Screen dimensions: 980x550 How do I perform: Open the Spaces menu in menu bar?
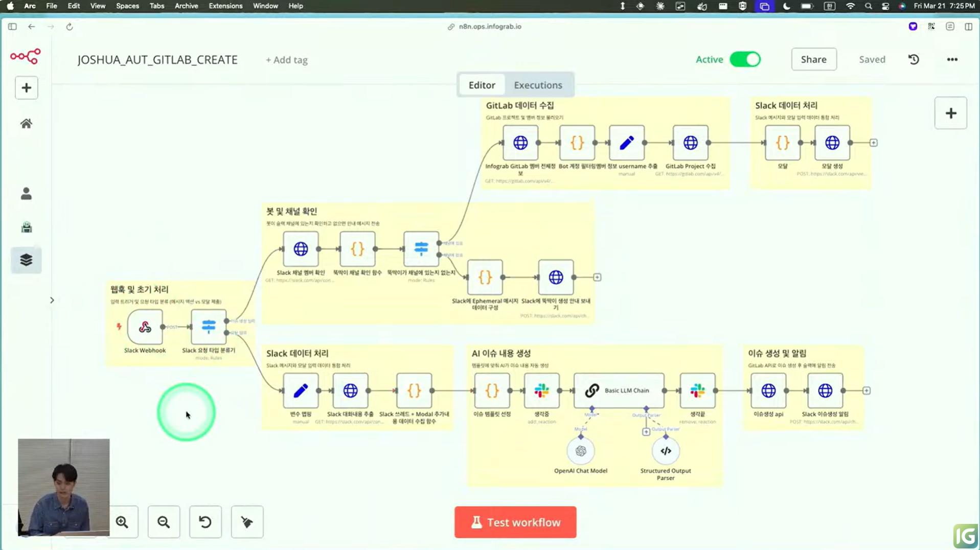pyautogui.click(x=127, y=6)
